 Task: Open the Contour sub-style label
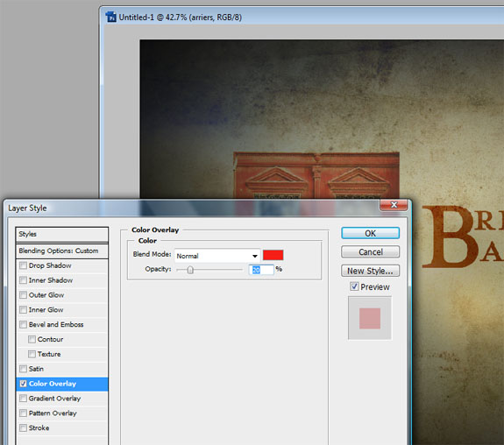click(50, 339)
